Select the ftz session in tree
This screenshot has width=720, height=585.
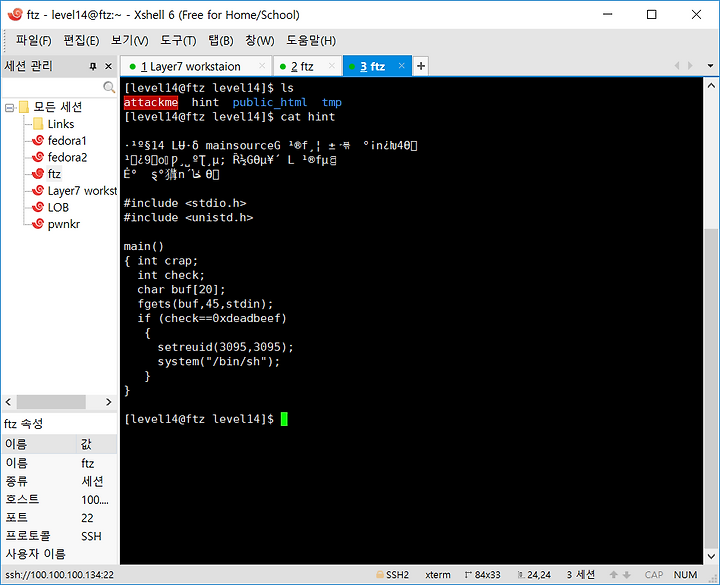[54, 174]
